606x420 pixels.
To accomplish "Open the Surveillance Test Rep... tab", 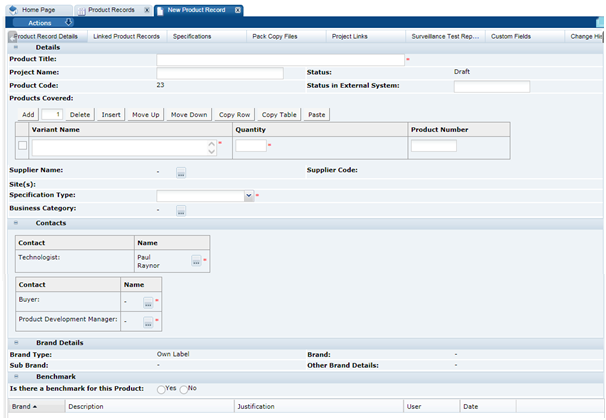I will tap(445, 36).
